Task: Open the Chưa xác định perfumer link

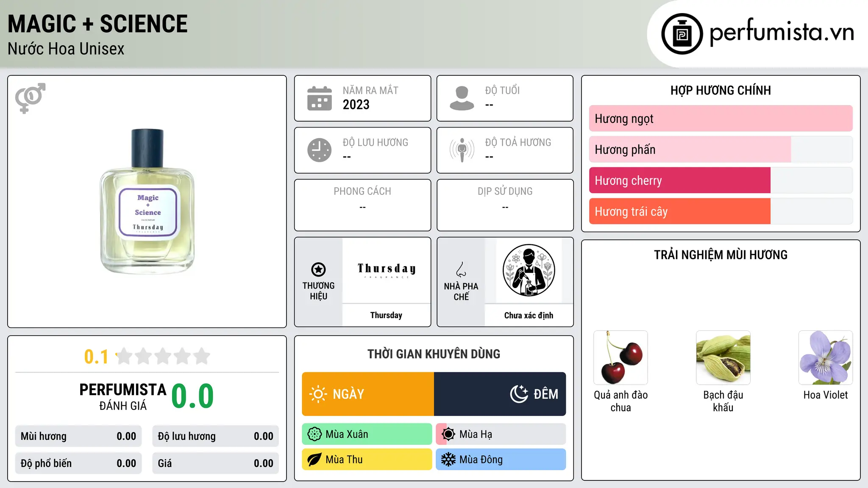Action: [x=529, y=315]
